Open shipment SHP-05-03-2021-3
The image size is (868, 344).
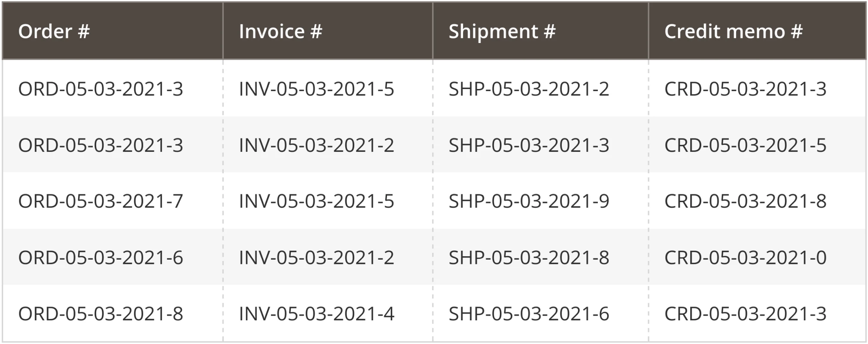[x=528, y=145]
